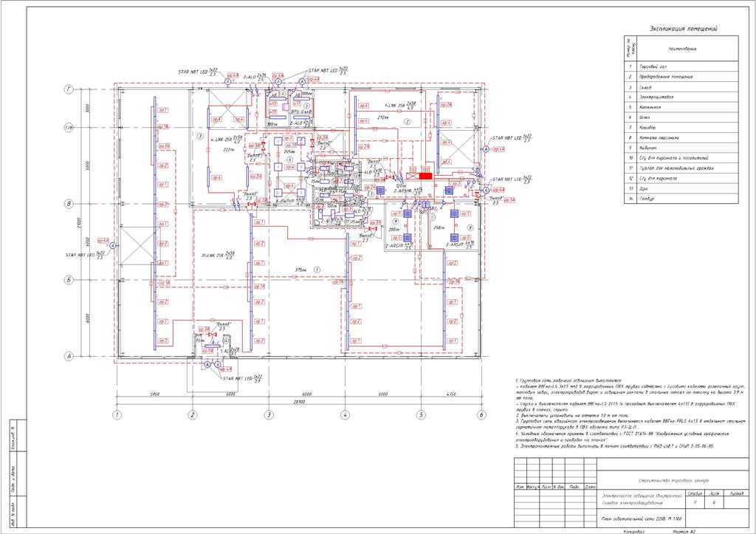The image size is (756, 534).
Task: Click the red exit sign symbol in entrance vestibule
Action: click(x=213, y=335)
